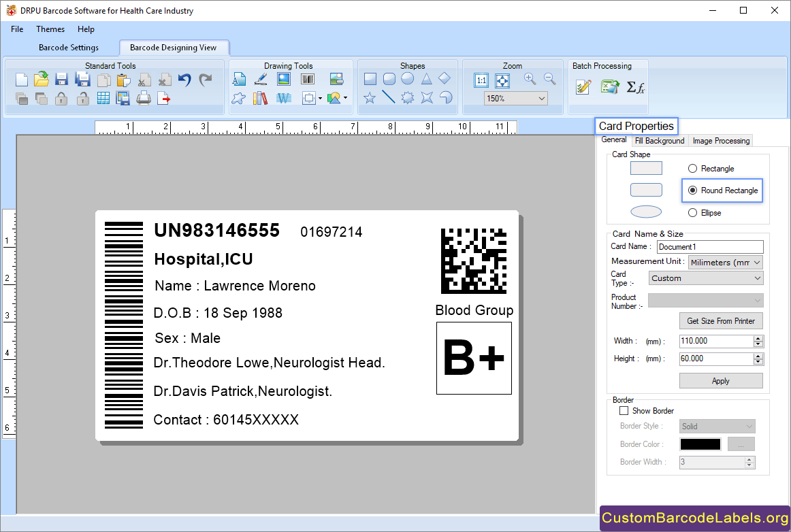Image resolution: width=791 pixels, height=532 pixels.
Task: Select the Signature pen tool
Action: (x=261, y=79)
